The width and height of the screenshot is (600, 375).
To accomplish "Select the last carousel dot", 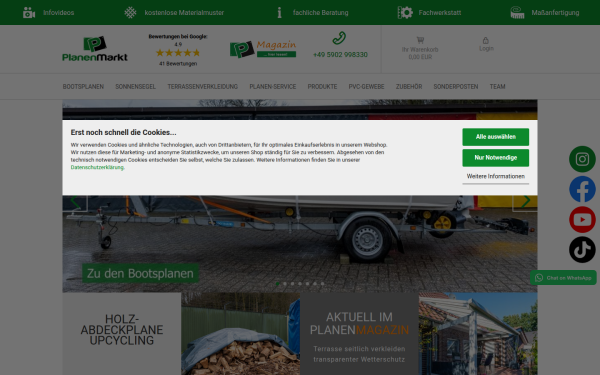I will pos(323,284).
